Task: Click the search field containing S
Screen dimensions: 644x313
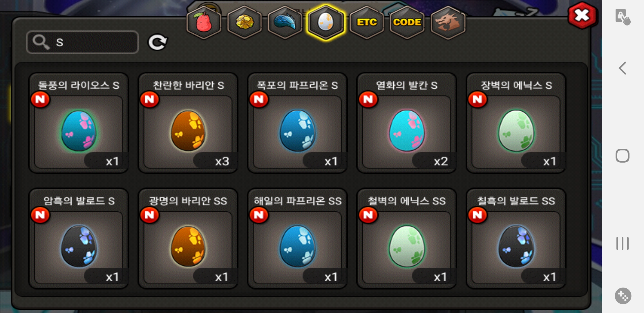Action: [x=82, y=42]
